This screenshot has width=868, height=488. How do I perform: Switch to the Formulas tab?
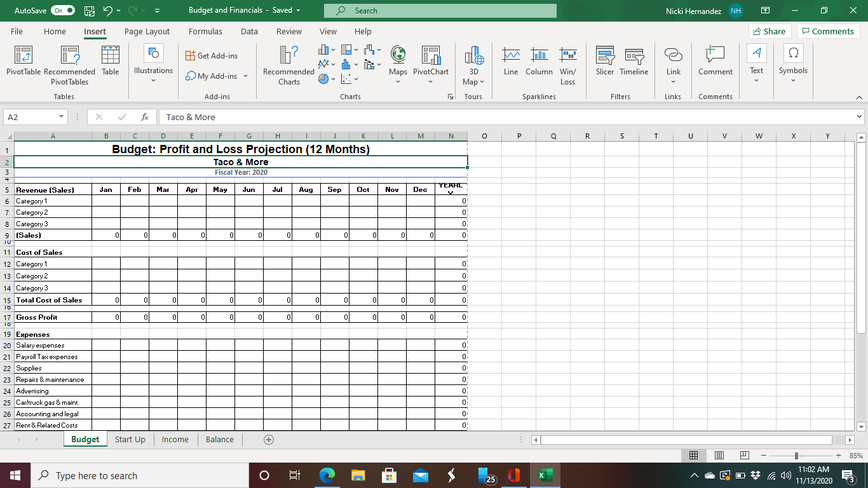205,31
